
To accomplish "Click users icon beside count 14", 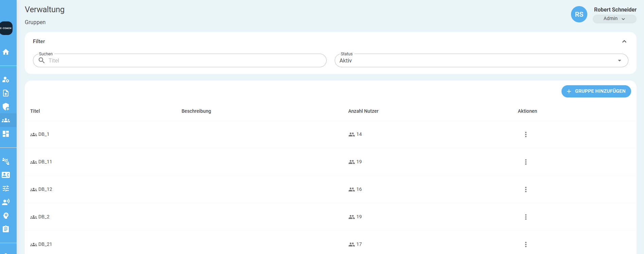I will 352,134.
